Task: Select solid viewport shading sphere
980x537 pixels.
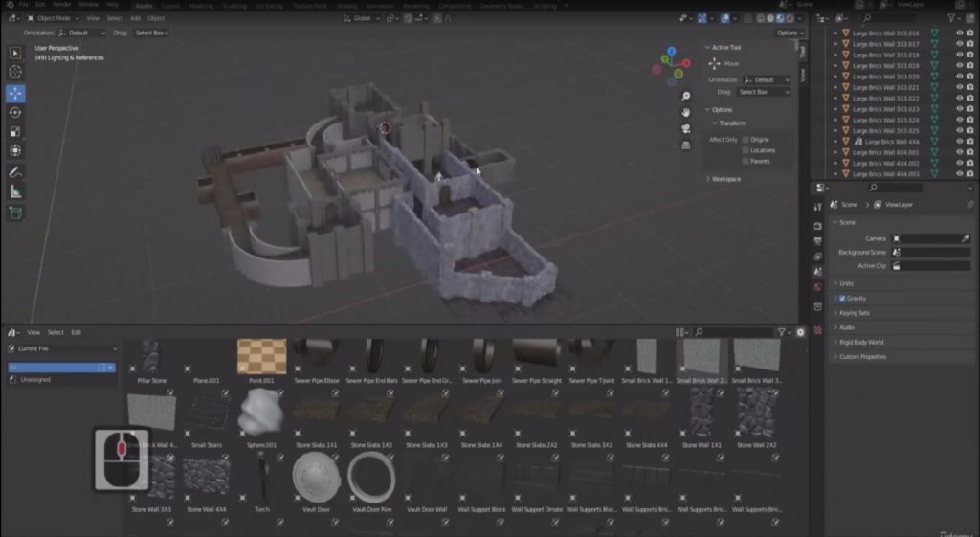Action: 770,19
